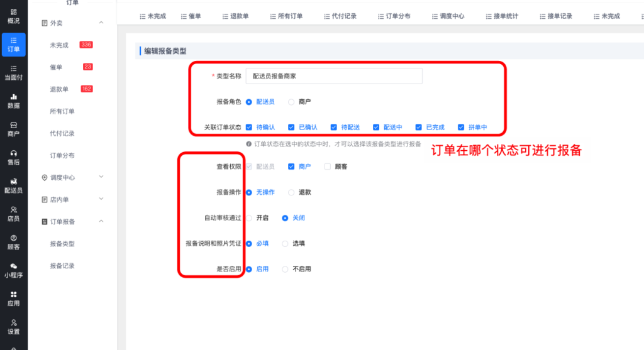The height and width of the screenshot is (350, 644).
Task: Expand the 调度中心 sidebar group
Action: [101, 178]
